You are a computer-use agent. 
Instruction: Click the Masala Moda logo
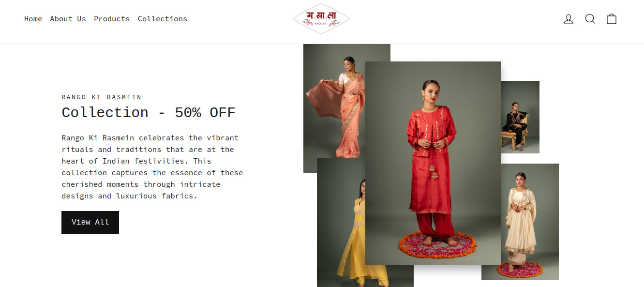(321, 19)
